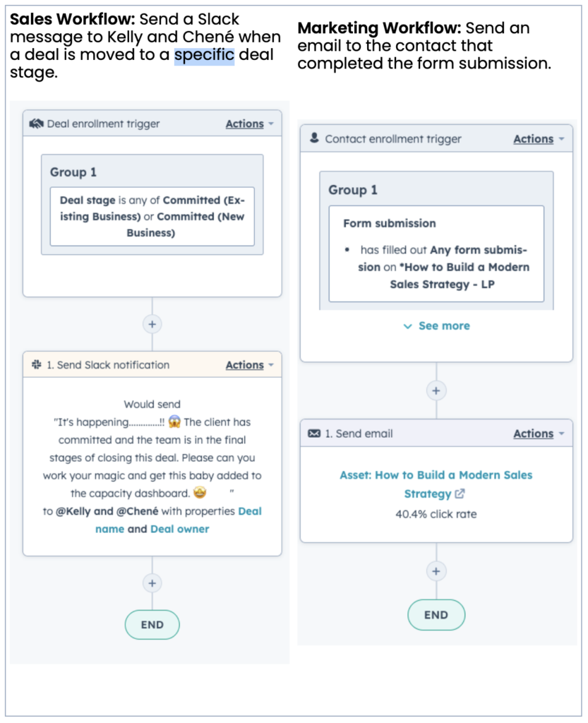This screenshot has width=588, height=723.
Task: Select the Deal stage filter criteria box
Action: pos(152,216)
